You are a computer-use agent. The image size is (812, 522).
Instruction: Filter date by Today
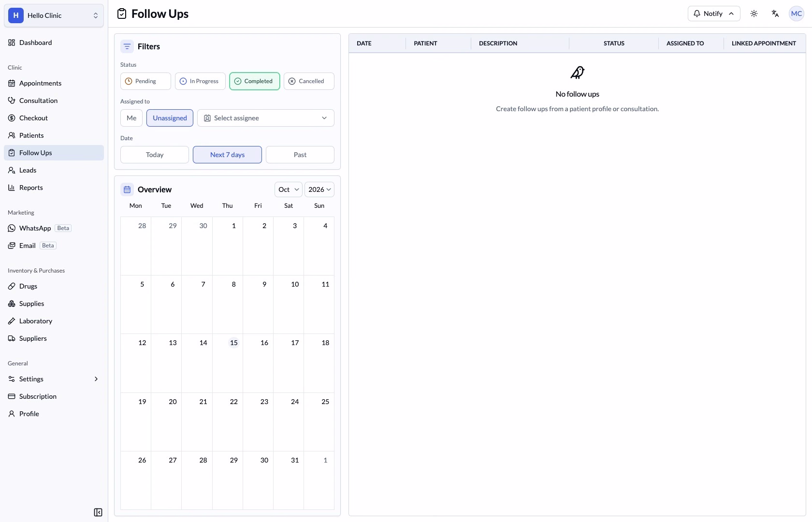click(x=155, y=155)
